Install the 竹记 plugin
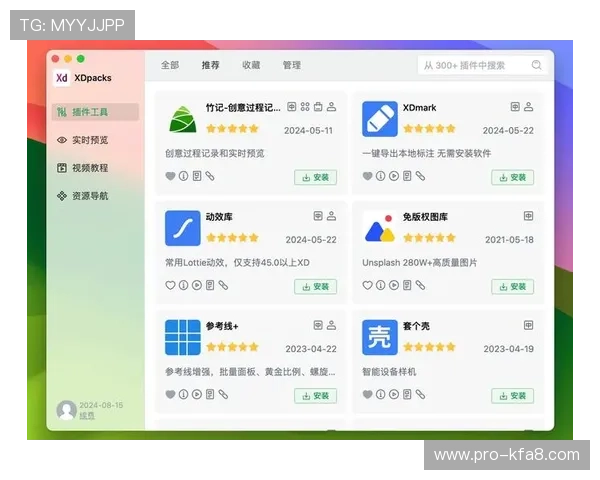Screen dimensions: 600x480 [316, 177]
